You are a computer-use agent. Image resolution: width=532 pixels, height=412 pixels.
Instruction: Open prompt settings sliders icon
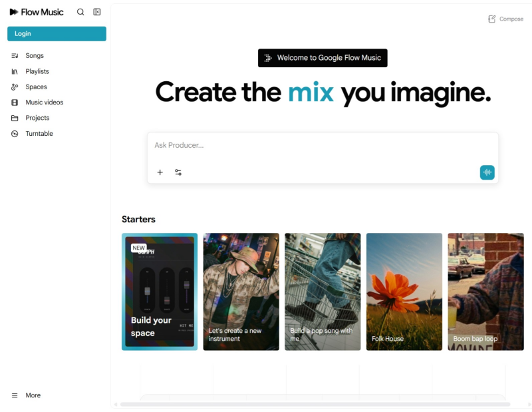coord(178,172)
